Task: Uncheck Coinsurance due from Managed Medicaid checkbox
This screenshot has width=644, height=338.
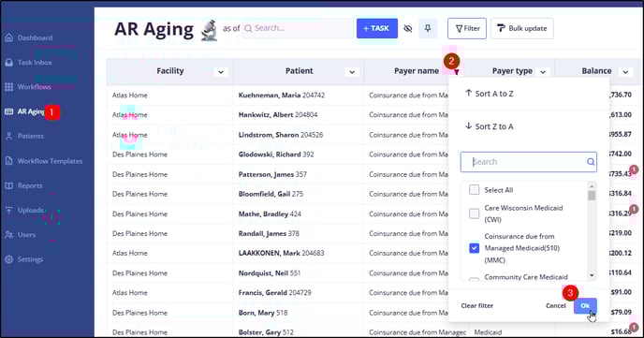Action: 474,248
